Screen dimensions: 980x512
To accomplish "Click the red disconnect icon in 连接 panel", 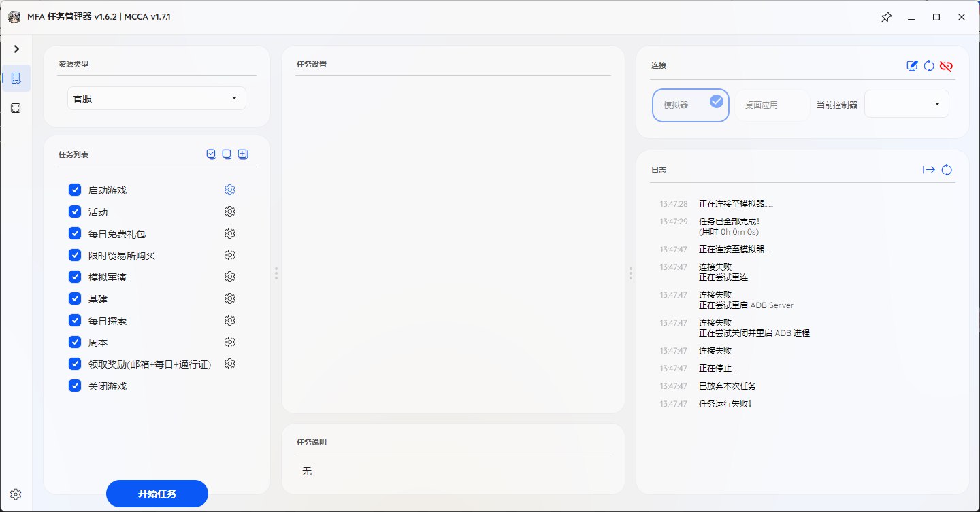I will [946, 66].
